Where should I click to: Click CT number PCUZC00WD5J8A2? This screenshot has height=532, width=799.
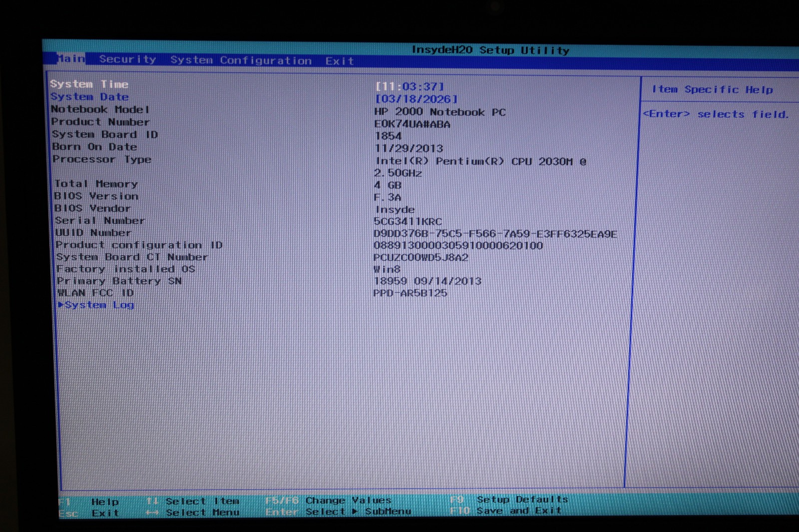pos(421,258)
